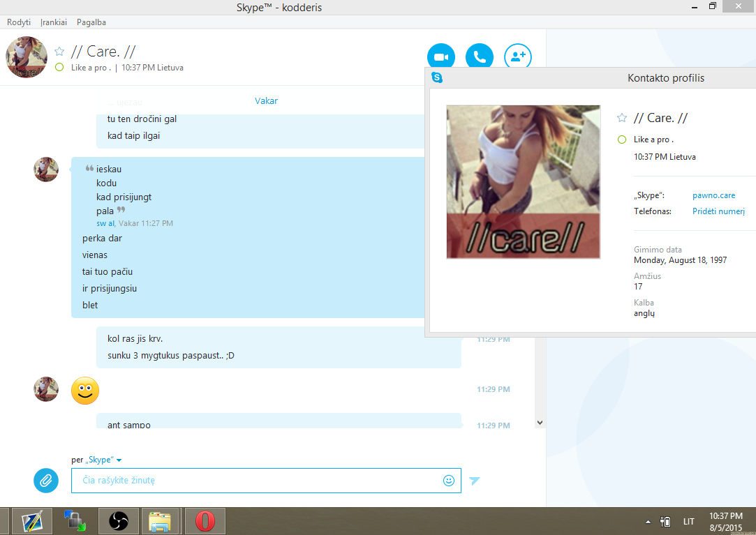The image size is (756, 535).
Task: Open the notepad-pencil app on taskbar
Action: tap(32, 521)
